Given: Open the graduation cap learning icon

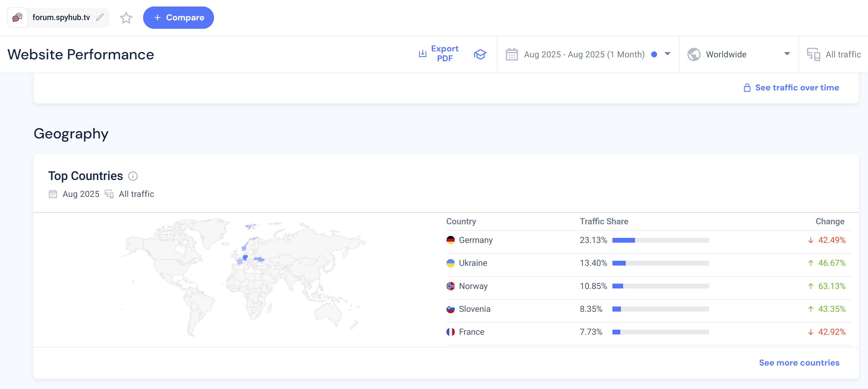Looking at the screenshot, I should (480, 54).
